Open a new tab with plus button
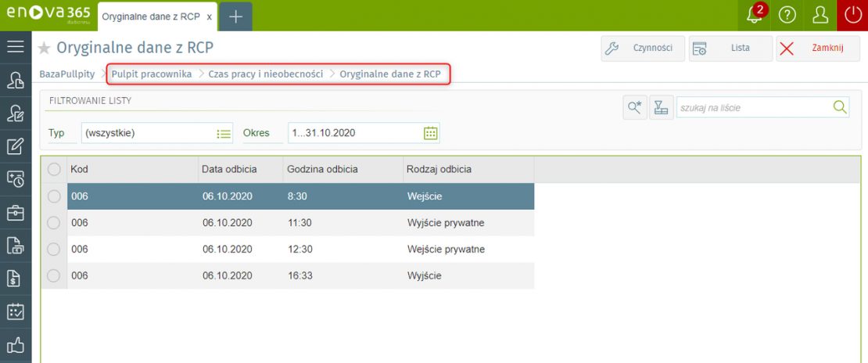Viewport: 868px width, 363px height. click(x=235, y=16)
